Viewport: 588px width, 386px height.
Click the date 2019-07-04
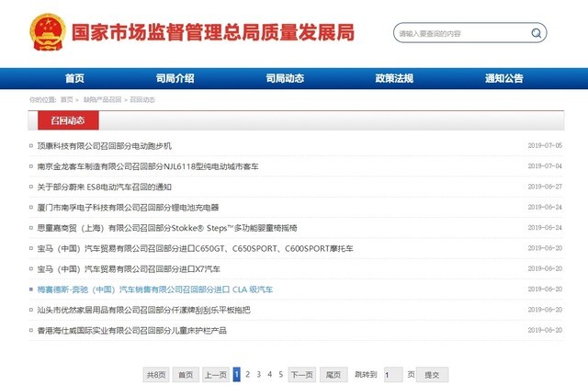pos(545,166)
